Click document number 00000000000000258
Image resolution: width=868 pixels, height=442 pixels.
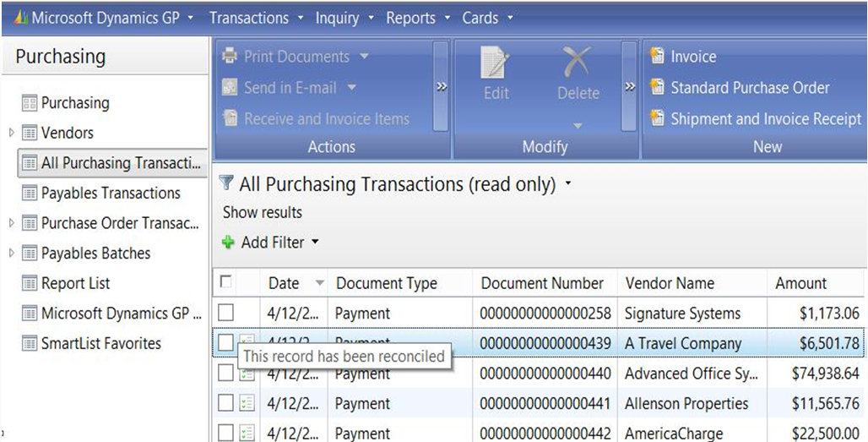pos(545,314)
